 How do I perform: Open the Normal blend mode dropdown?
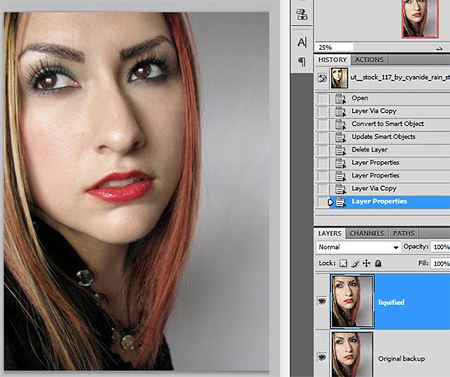[358, 247]
